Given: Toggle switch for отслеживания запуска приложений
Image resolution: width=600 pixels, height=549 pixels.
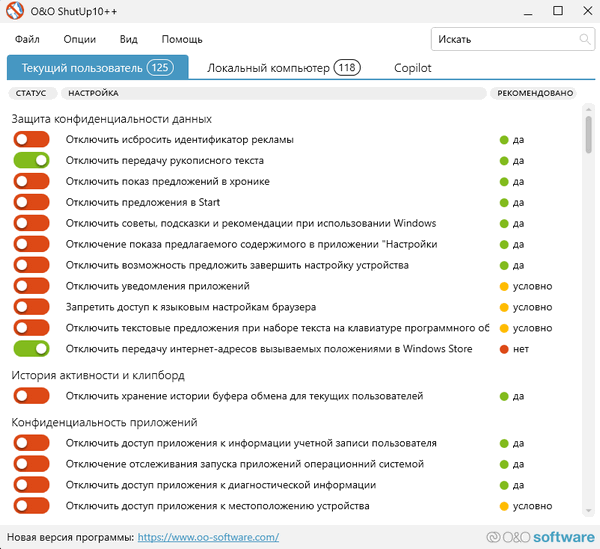Looking at the screenshot, I should point(31,464).
